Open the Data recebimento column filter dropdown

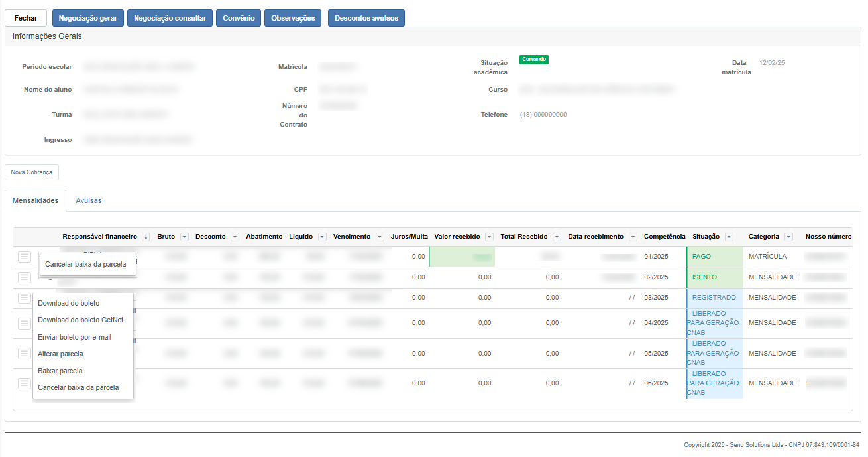coord(633,237)
